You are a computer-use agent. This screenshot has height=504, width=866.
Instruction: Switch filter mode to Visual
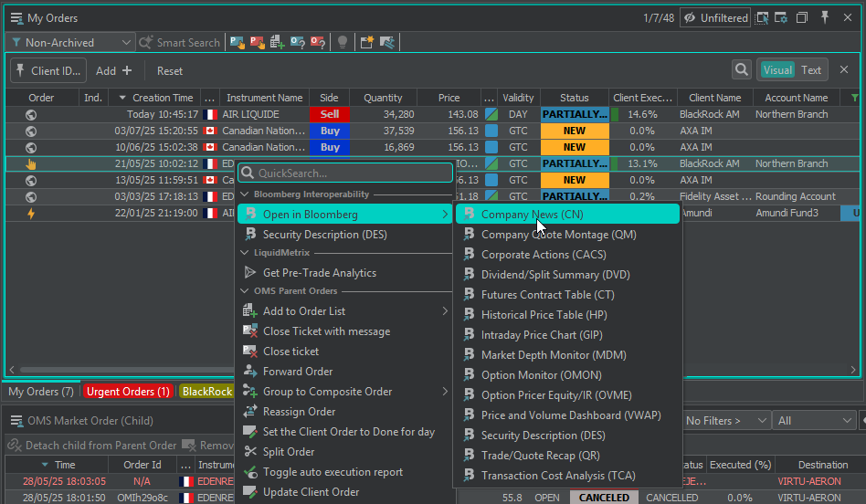(x=777, y=70)
